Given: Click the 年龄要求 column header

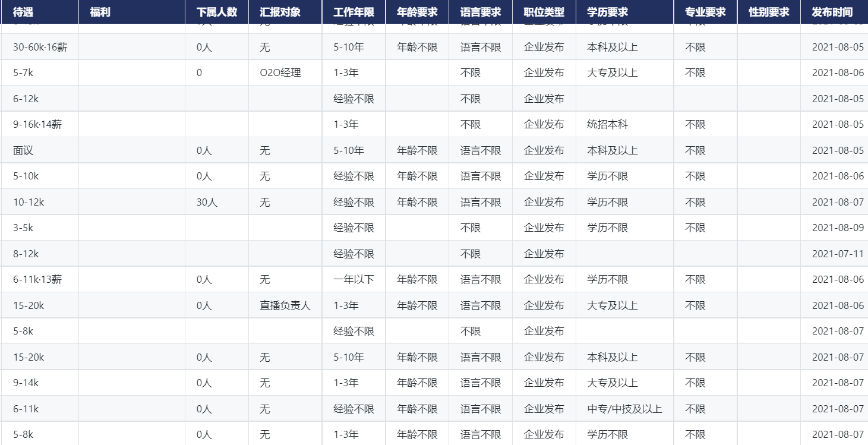Looking at the screenshot, I should [418, 12].
